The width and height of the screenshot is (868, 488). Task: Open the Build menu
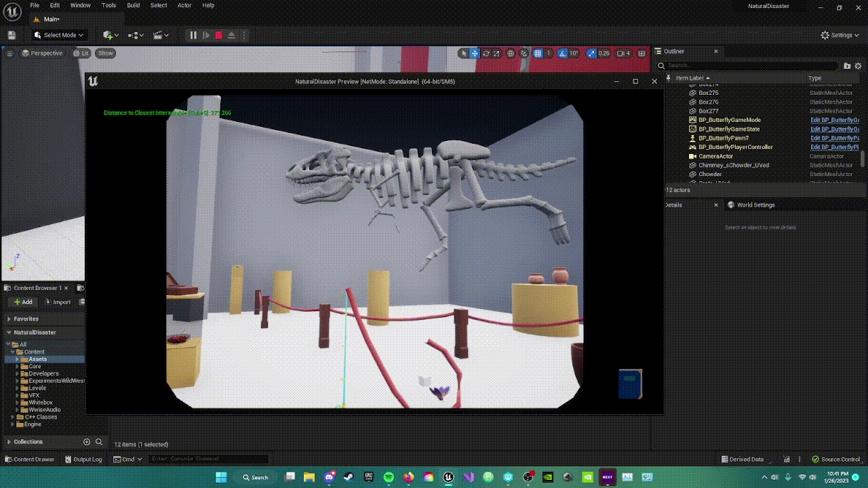tap(134, 5)
